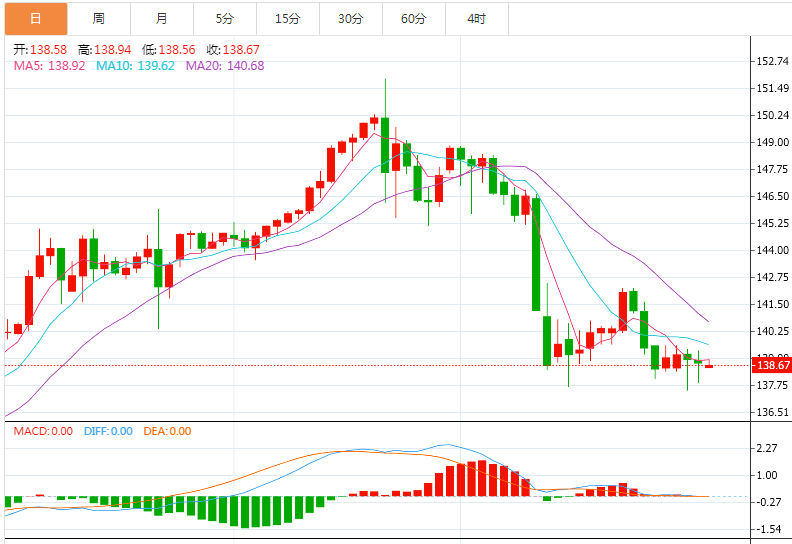The image size is (792, 544).
Task: Select the 日 daily chart tab
Action: coord(36,19)
